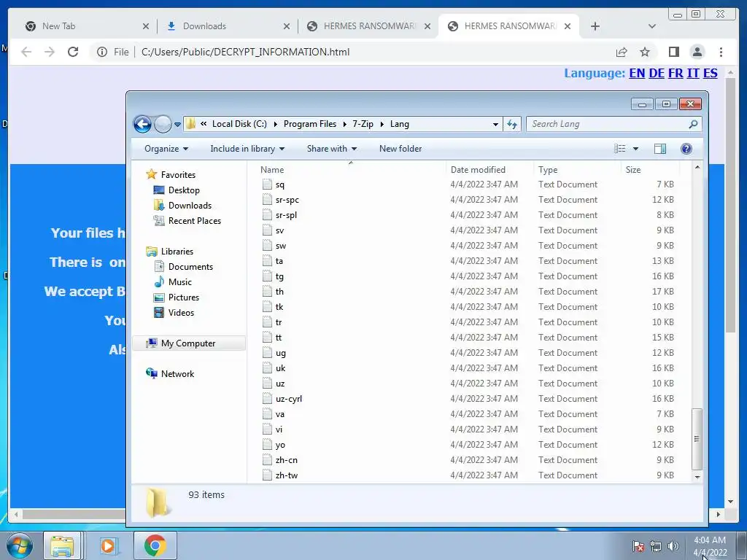Create a New folder
The height and width of the screenshot is (560, 747).
[400, 149]
